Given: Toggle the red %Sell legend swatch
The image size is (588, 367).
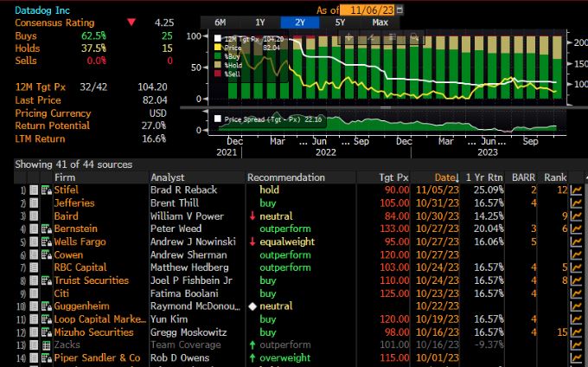Looking at the screenshot, I should coord(218,74).
